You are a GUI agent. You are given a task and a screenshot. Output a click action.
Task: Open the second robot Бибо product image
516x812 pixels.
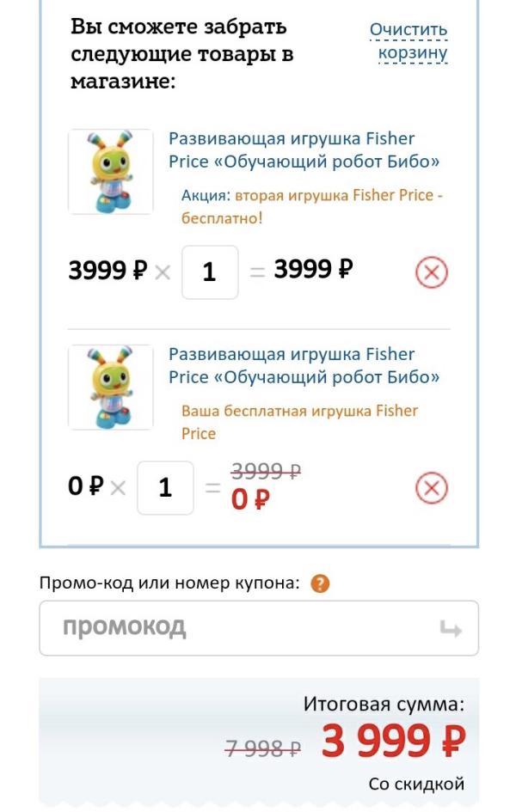pyautogui.click(x=111, y=388)
